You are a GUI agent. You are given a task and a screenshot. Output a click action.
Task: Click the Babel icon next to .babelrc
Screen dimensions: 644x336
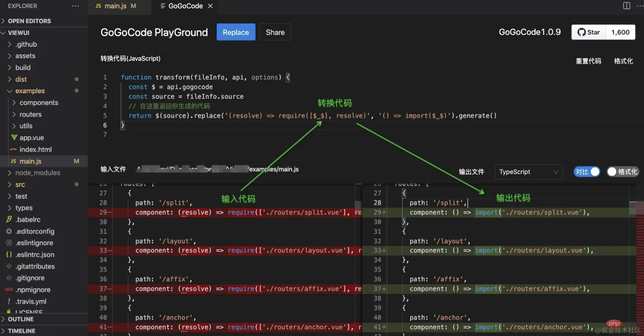click(9, 219)
